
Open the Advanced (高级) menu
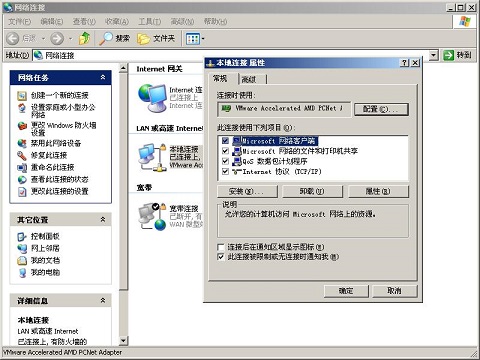click(x=182, y=22)
